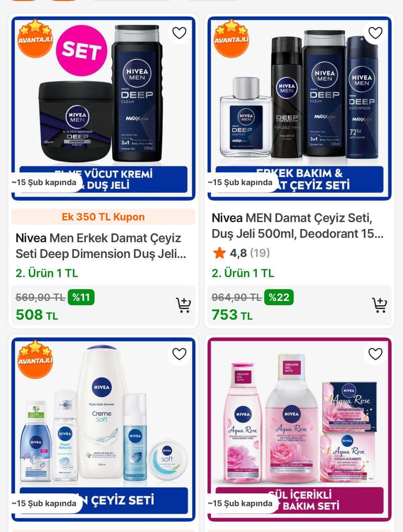
Task: Tap the Avantajlı badge on Creme Soft set
Action: (35, 359)
